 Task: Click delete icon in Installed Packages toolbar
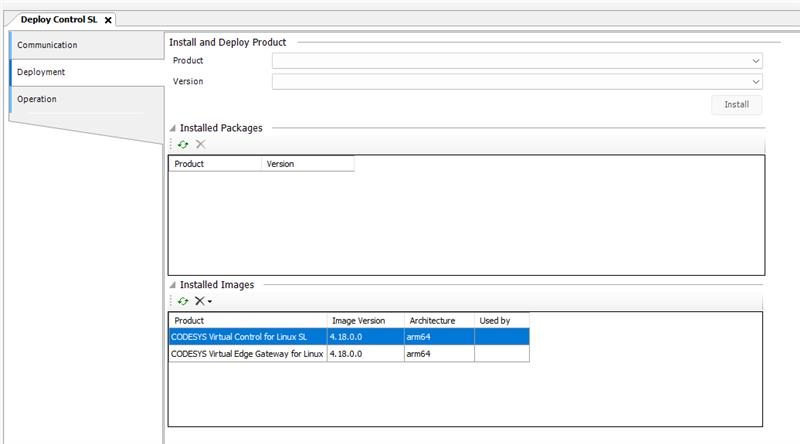[200, 145]
